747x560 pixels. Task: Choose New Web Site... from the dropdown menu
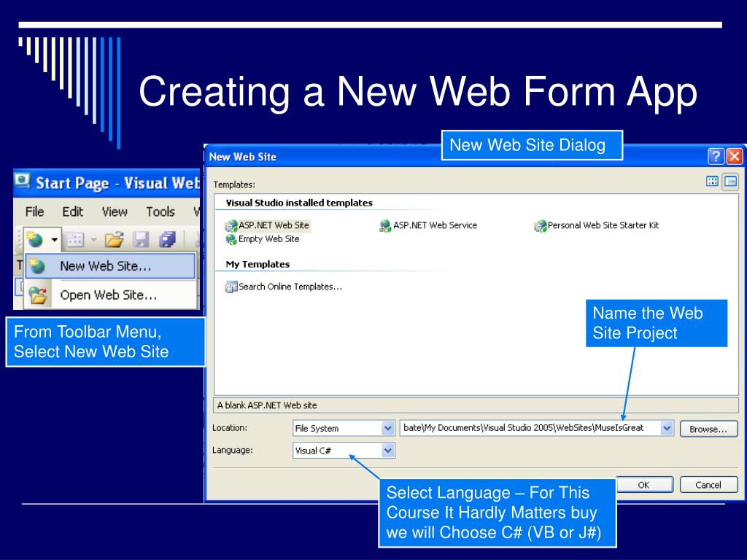pyautogui.click(x=110, y=265)
